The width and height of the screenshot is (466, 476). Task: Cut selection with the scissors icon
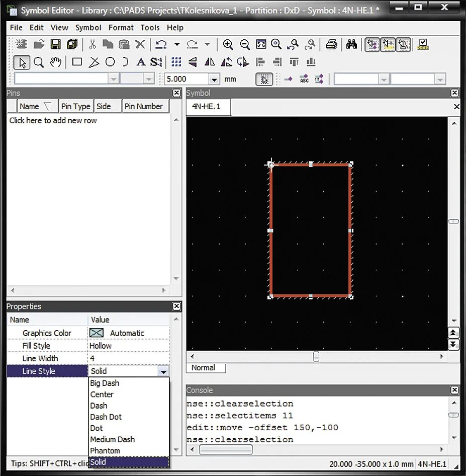[x=92, y=44]
